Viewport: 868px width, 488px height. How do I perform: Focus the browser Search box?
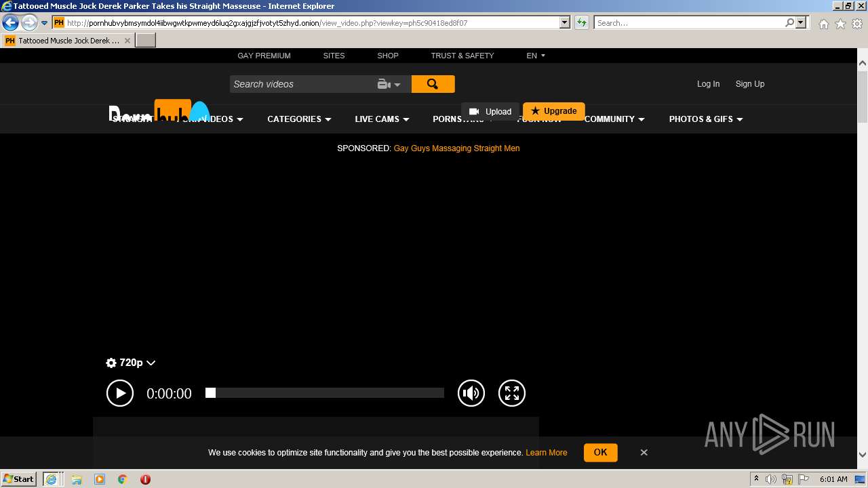point(688,23)
